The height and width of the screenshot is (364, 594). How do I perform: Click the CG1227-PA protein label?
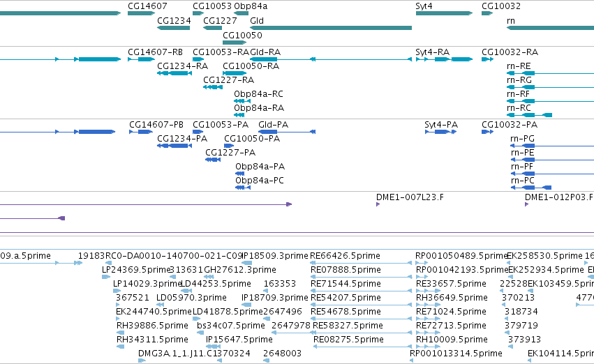(230, 153)
